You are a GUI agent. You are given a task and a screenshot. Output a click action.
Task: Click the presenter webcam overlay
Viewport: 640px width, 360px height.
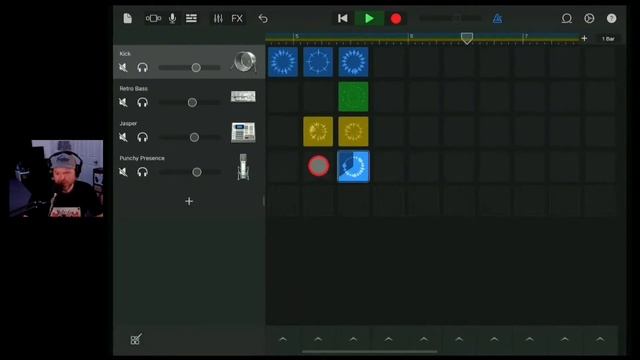(56, 178)
